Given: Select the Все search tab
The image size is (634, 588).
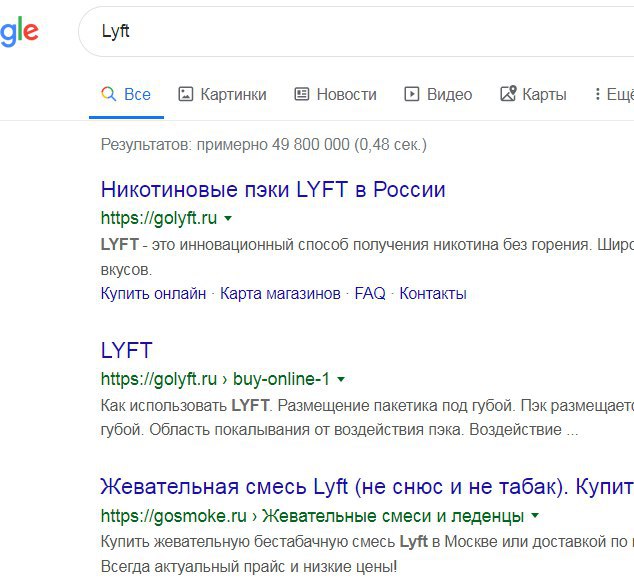Looking at the screenshot, I should [x=126, y=95].
